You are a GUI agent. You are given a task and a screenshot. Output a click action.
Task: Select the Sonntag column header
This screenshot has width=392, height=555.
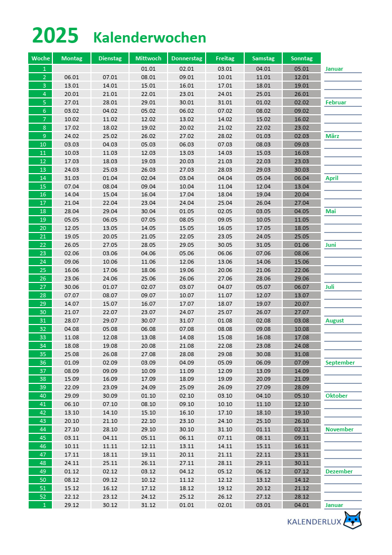302,58
